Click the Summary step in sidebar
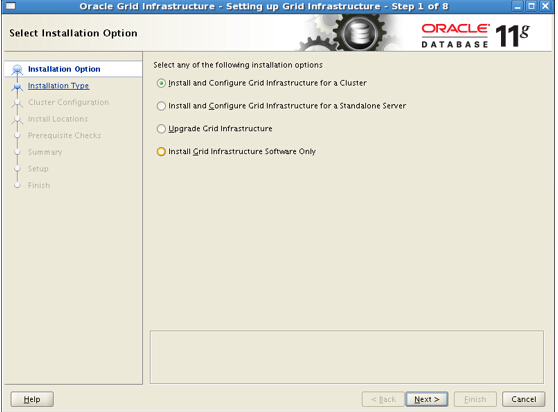Viewport: 558px width, 412px height. [x=45, y=152]
